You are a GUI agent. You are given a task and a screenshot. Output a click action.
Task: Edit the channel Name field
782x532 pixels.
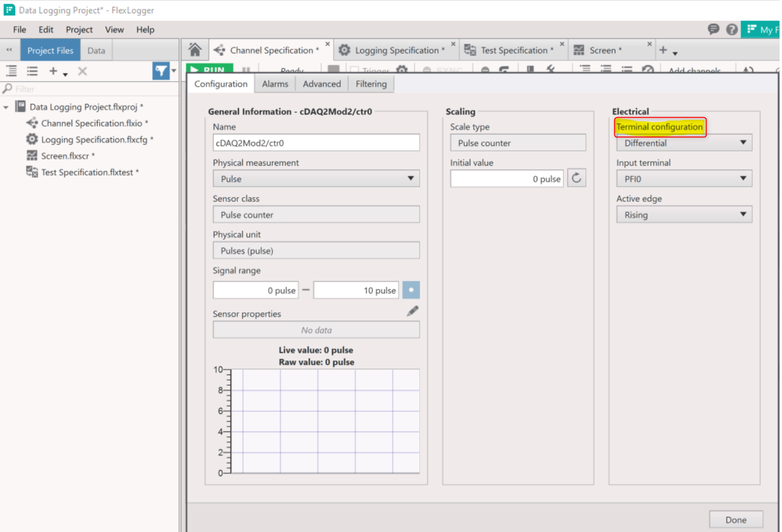[316, 143]
